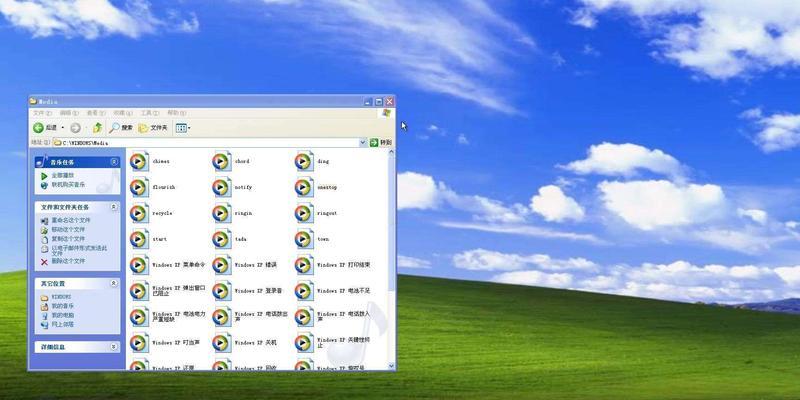Click the 删除这个文件 link
The width and height of the screenshot is (800, 400).
click(68, 261)
